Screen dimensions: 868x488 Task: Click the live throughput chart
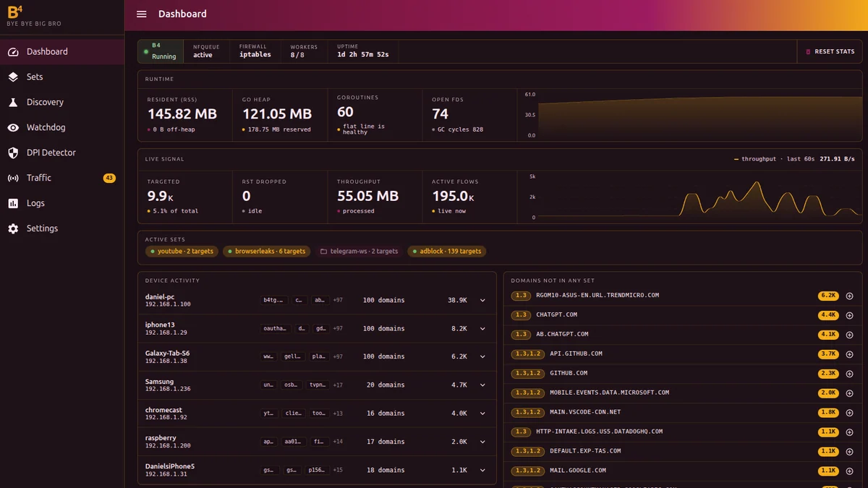click(700, 197)
